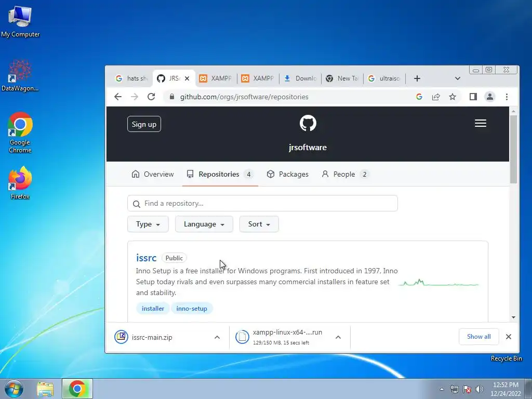Open the Type filter dropdown

pos(148,224)
